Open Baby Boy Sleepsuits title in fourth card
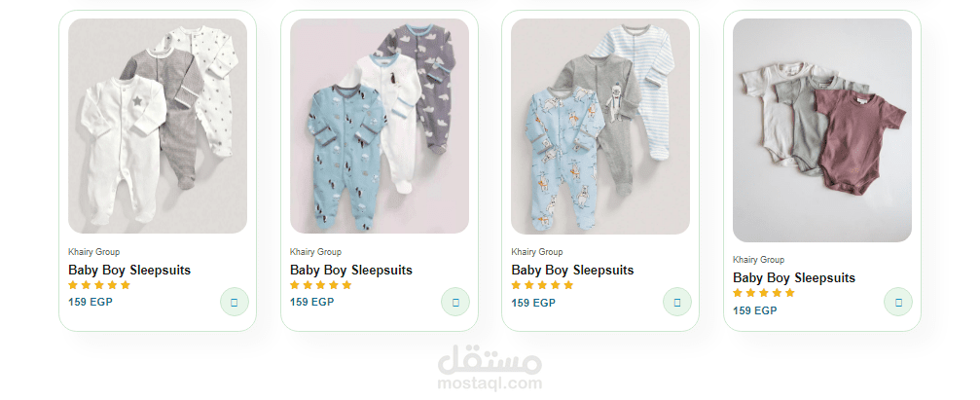The height and width of the screenshot is (400, 980). click(x=794, y=277)
